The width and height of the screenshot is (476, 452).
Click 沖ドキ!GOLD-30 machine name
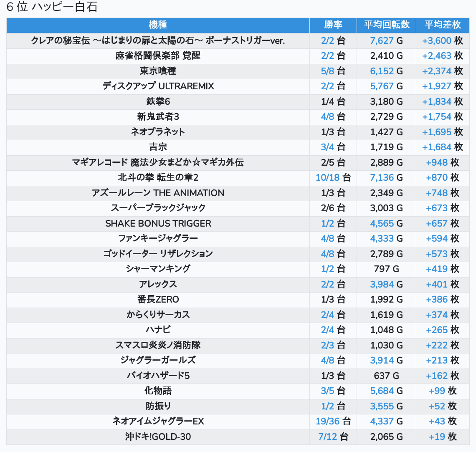(x=158, y=437)
